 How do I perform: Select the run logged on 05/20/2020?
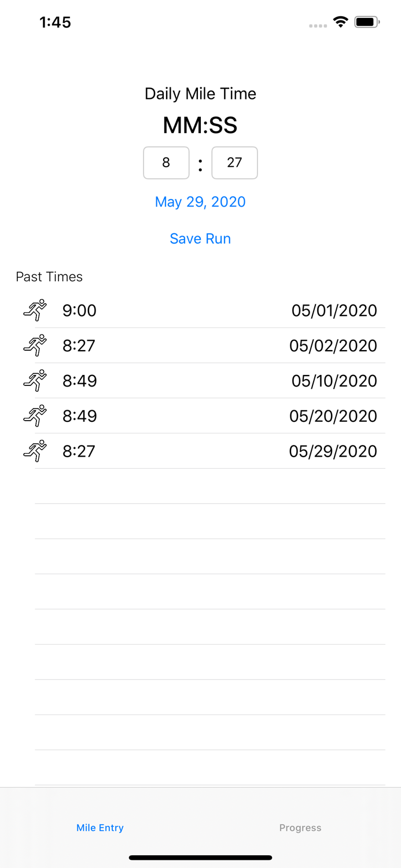click(x=200, y=415)
